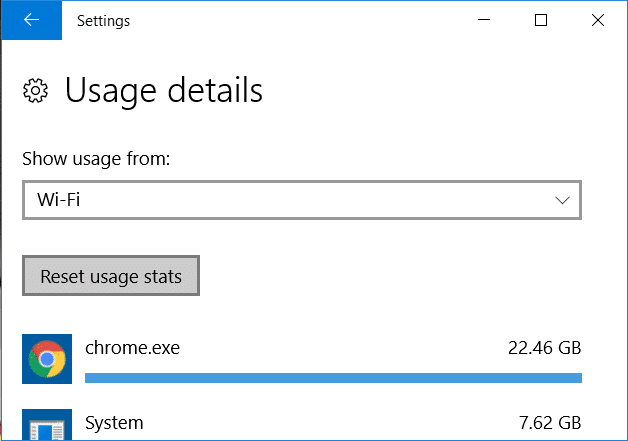Select the chrome.exe entry name
The image size is (628, 441).
133,348
